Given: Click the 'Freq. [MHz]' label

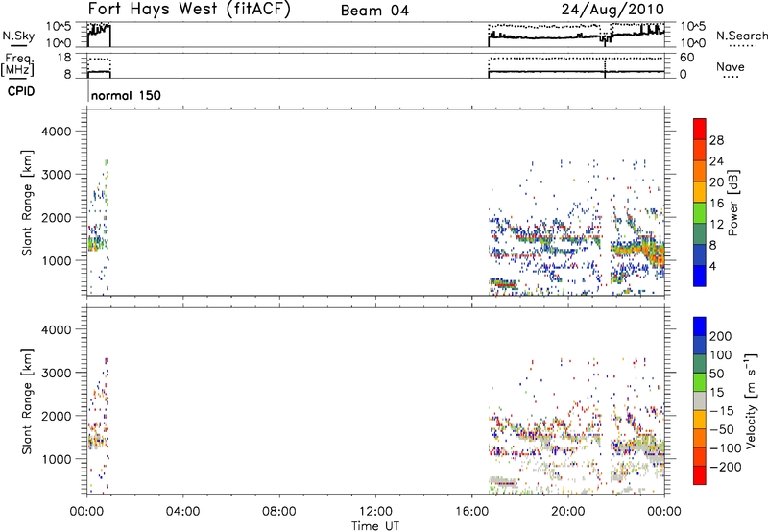Looking at the screenshot, I should pos(18,64).
